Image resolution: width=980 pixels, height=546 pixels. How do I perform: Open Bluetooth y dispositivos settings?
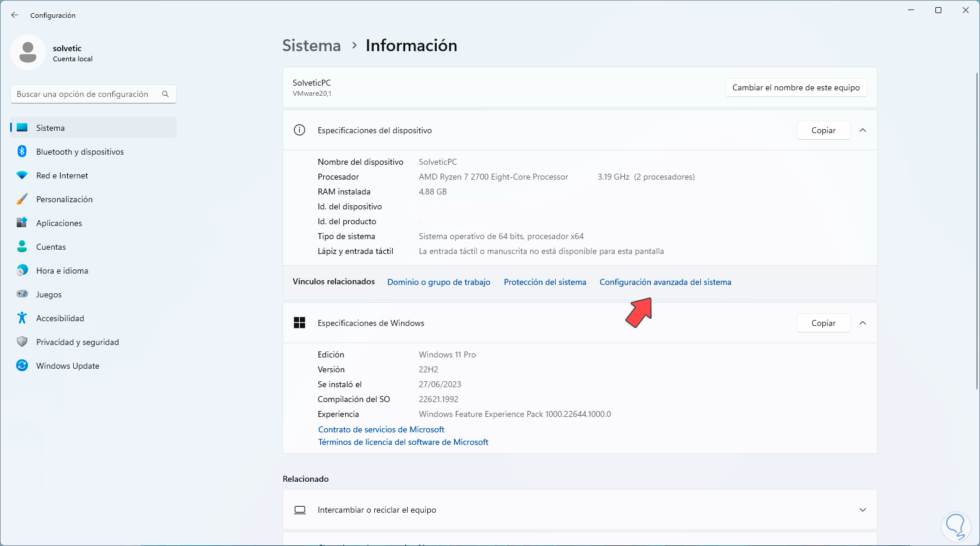coord(93,152)
